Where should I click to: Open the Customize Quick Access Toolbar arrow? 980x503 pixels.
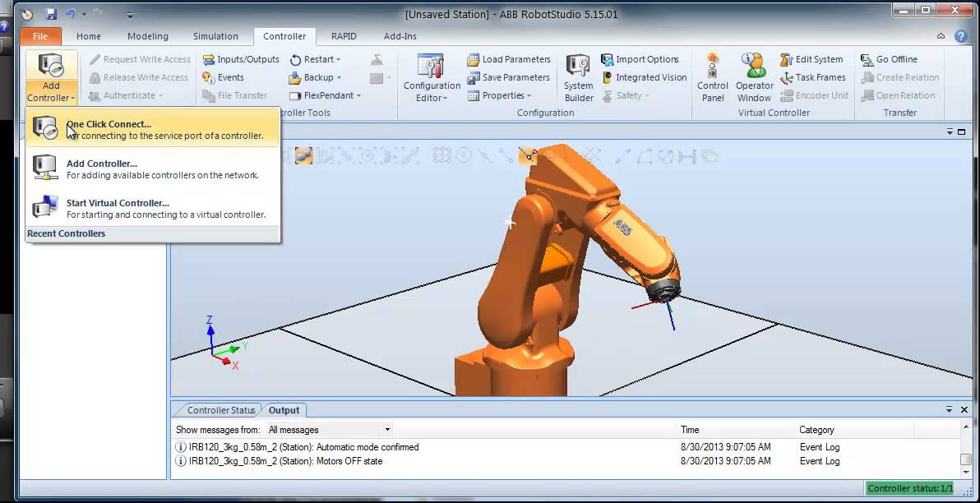130,14
